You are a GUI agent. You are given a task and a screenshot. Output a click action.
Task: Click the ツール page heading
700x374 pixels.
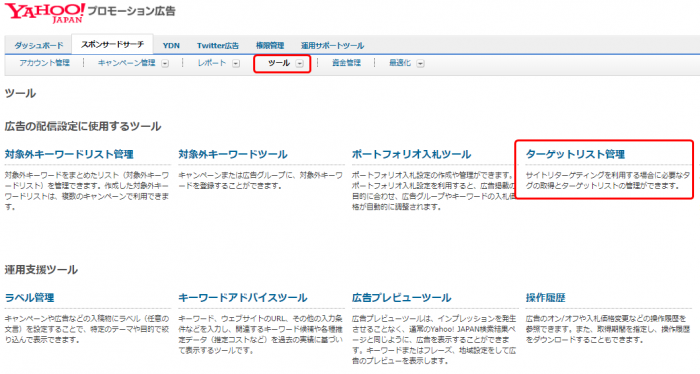[20, 93]
